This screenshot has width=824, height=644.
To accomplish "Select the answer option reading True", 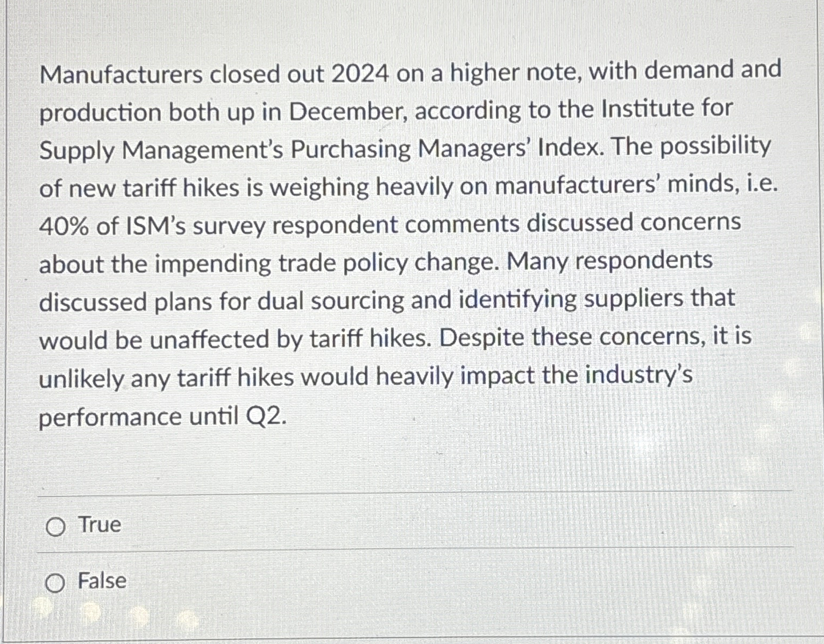I will tap(100, 526).
